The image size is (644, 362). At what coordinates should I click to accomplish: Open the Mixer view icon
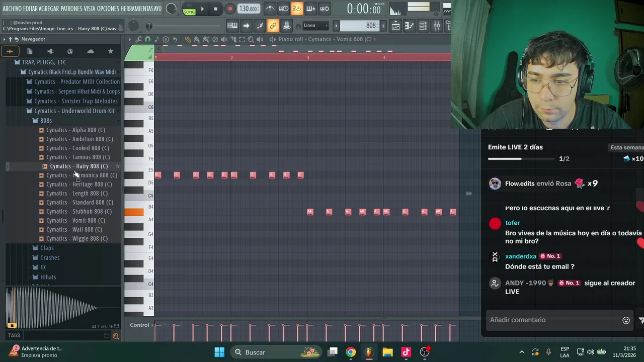point(436,26)
